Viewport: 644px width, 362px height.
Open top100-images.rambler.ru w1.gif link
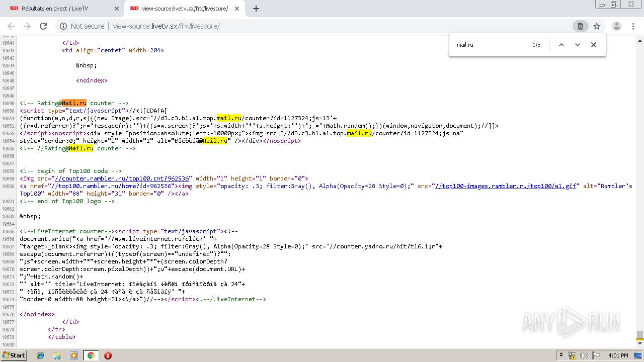coord(506,186)
